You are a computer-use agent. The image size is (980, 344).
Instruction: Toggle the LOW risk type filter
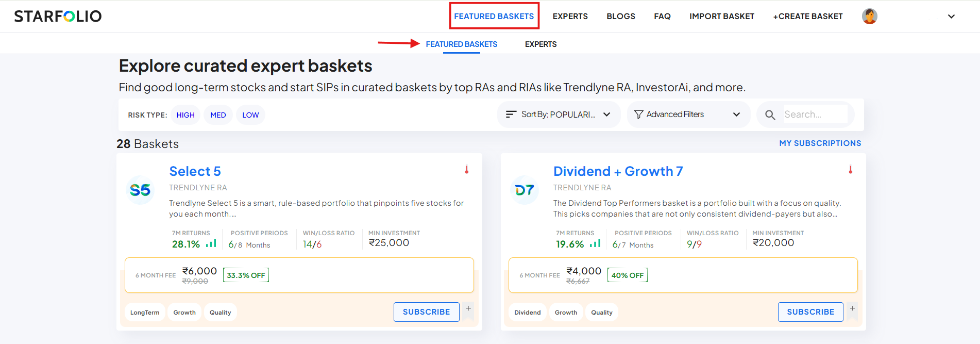(x=250, y=115)
